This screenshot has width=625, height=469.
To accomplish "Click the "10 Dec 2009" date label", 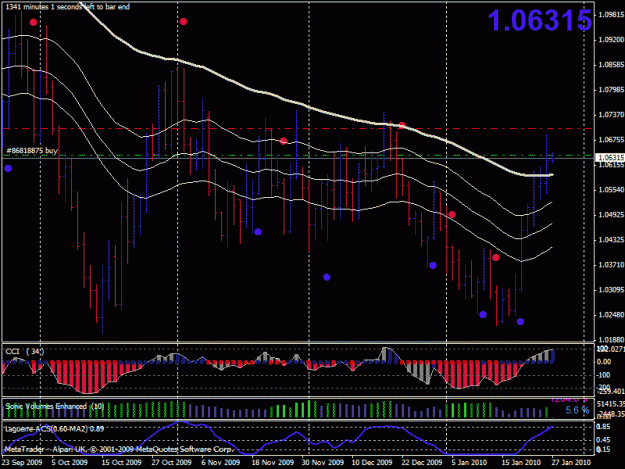I will tap(372, 463).
